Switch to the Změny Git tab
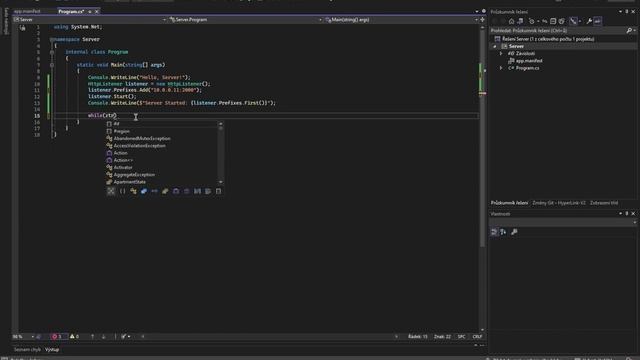Image resolution: width=640 pixels, height=360 pixels. [559, 203]
